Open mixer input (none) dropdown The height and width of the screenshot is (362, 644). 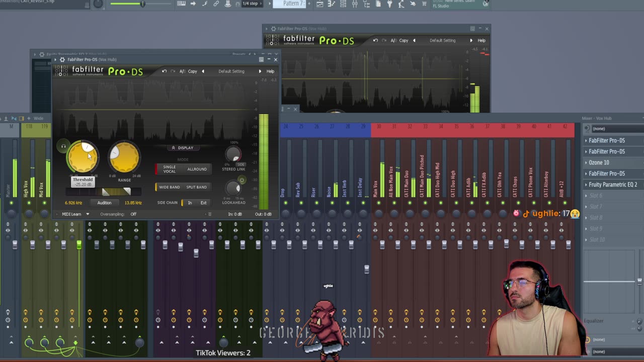616,129
